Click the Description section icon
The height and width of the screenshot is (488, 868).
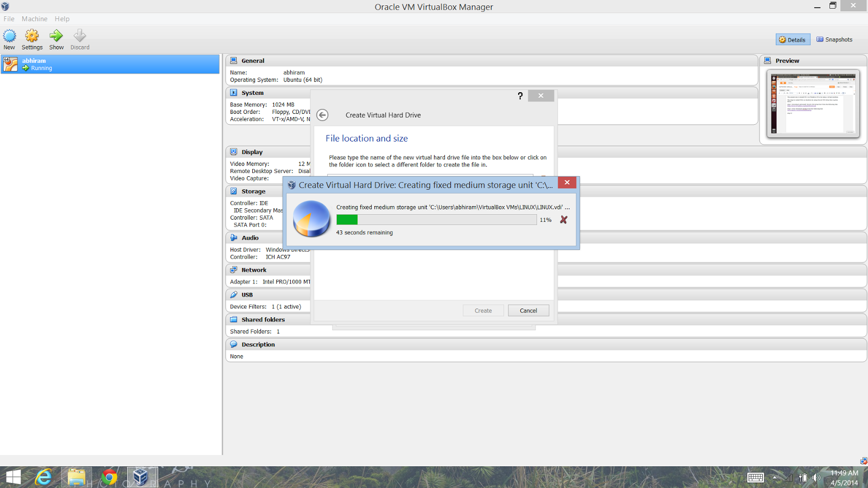(x=233, y=345)
